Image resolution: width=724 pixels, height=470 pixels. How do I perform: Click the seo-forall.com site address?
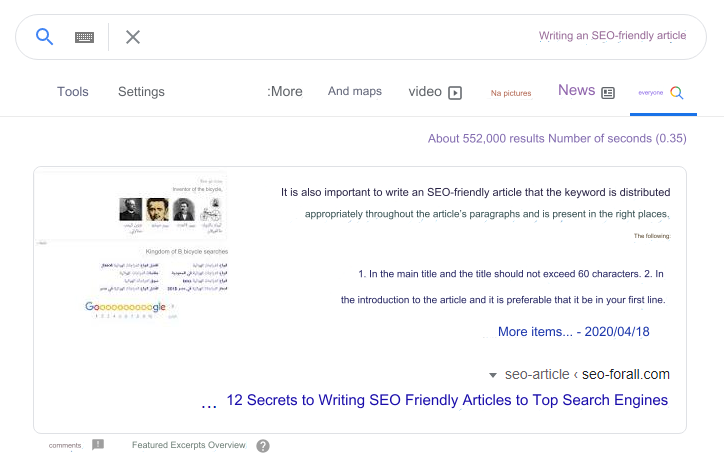pos(626,374)
